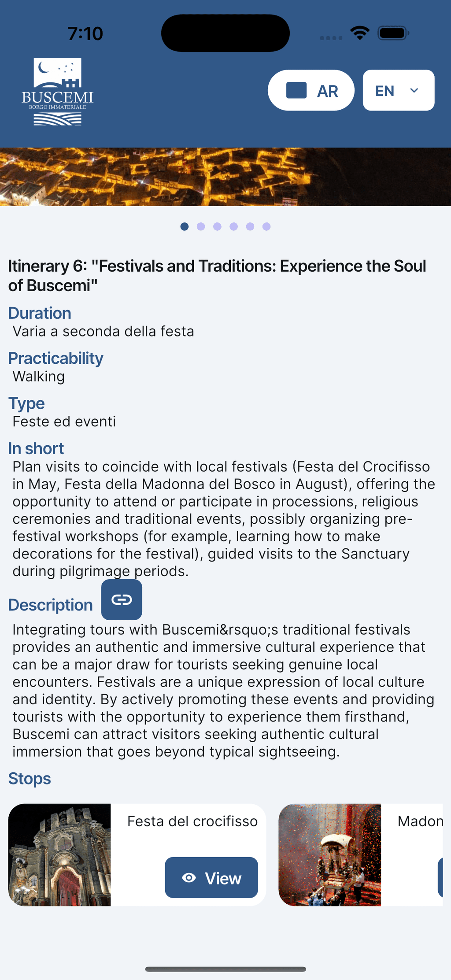The image size is (451, 980).
Task: Tap the Festa del crocifisso title
Action: [192, 821]
